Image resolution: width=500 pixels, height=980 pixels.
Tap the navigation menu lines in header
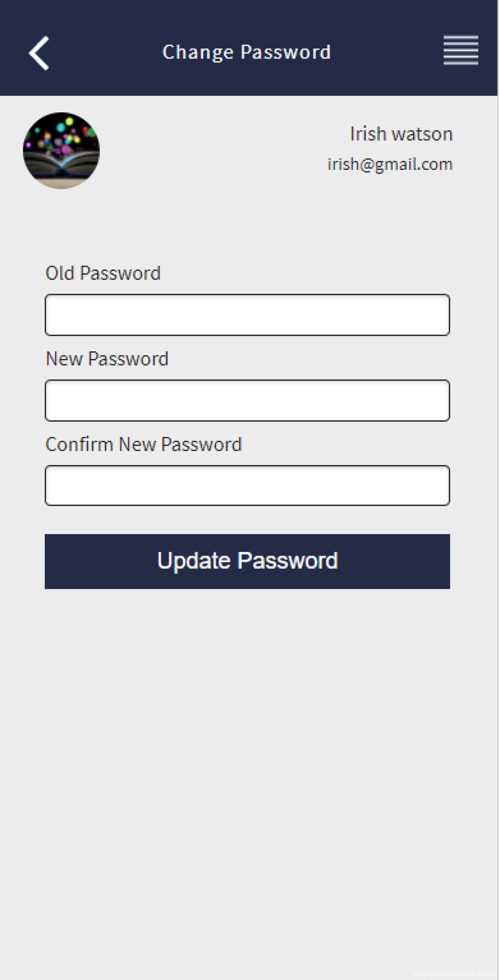461,50
